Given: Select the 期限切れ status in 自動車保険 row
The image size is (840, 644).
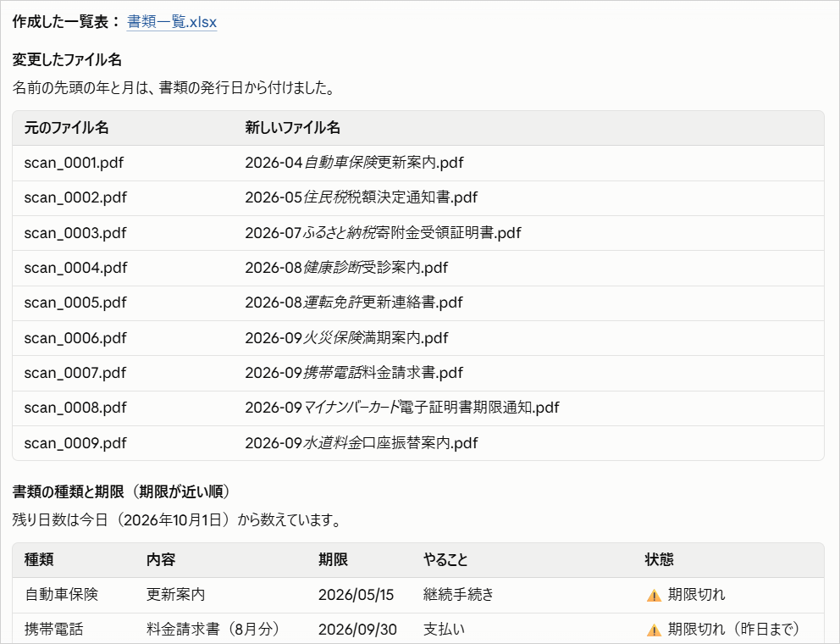Looking at the screenshot, I should pos(696,595).
